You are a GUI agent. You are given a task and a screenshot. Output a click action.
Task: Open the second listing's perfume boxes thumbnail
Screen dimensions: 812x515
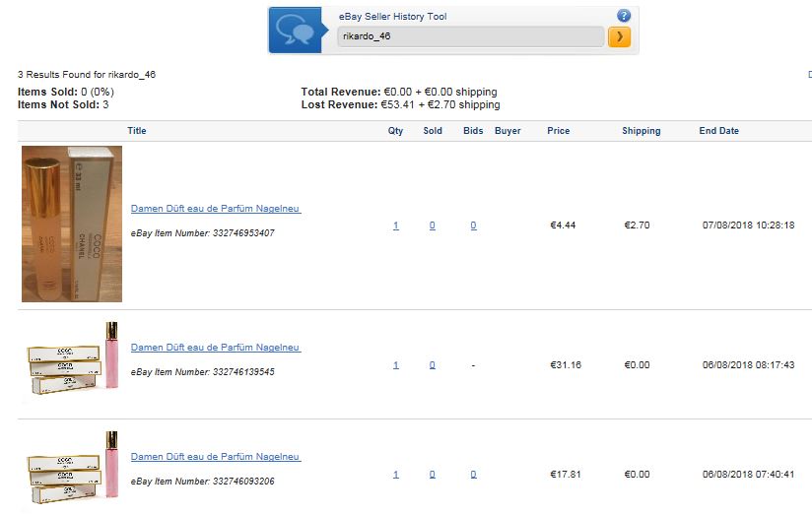tap(72, 359)
